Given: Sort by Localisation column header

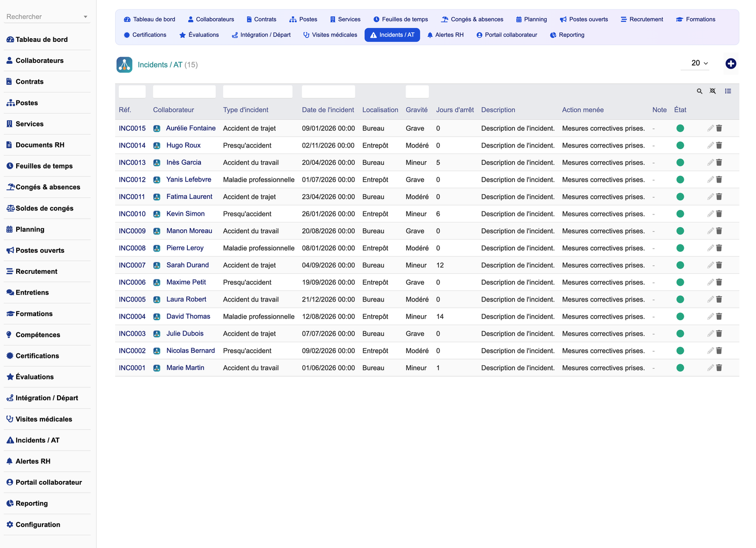Looking at the screenshot, I should [380, 110].
